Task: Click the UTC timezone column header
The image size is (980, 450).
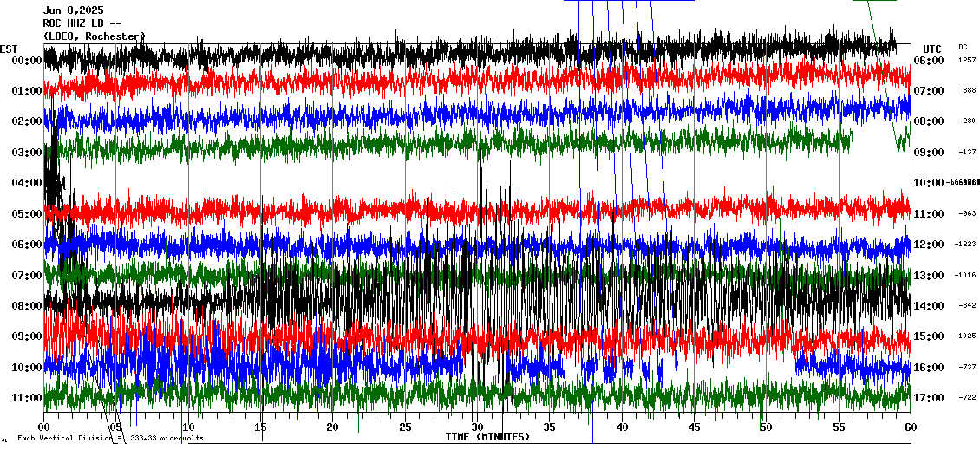Action: click(931, 49)
